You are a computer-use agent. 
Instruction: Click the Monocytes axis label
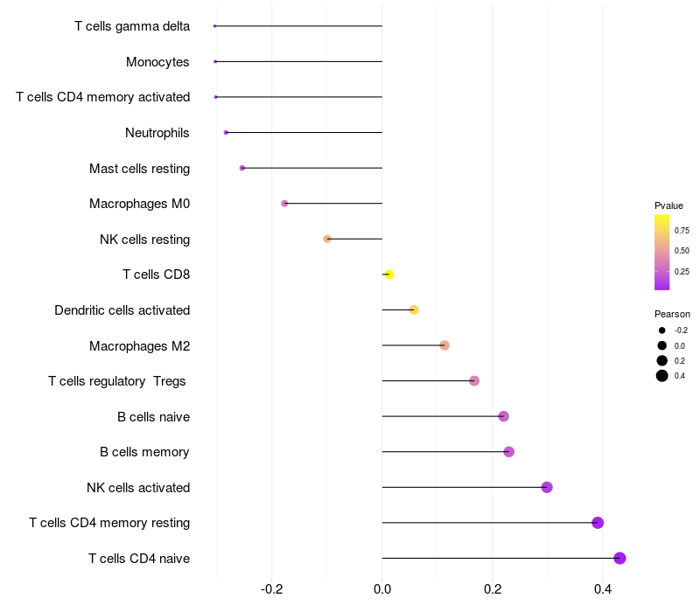click(157, 62)
